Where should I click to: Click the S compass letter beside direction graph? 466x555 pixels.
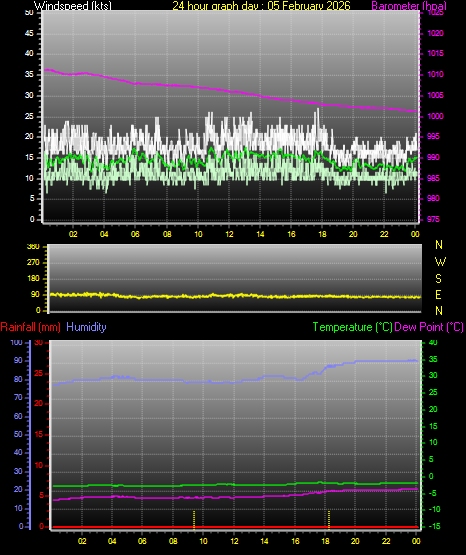pos(438,279)
